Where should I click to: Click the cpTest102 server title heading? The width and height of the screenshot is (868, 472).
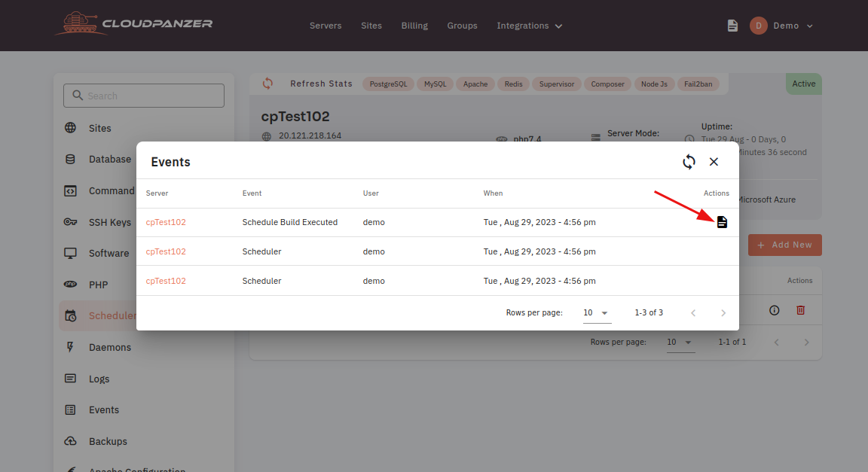point(295,117)
